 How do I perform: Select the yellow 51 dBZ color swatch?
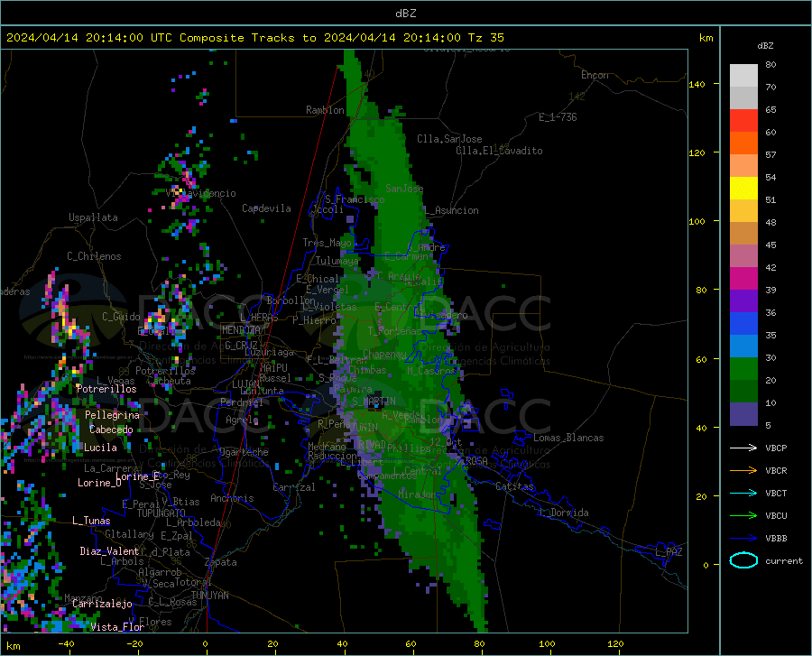pos(743,189)
